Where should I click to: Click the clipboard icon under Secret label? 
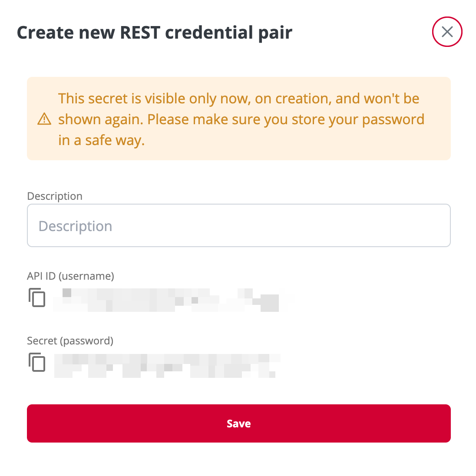point(37,362)
